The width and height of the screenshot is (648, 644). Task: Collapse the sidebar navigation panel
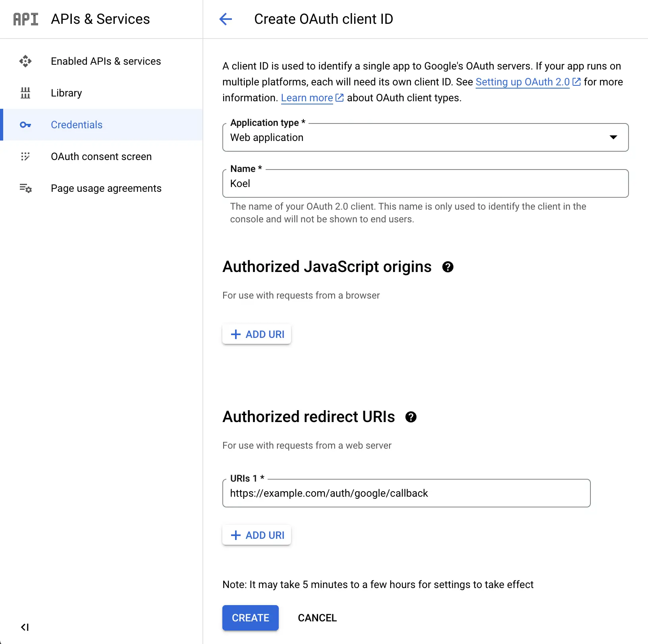[25, 627]
